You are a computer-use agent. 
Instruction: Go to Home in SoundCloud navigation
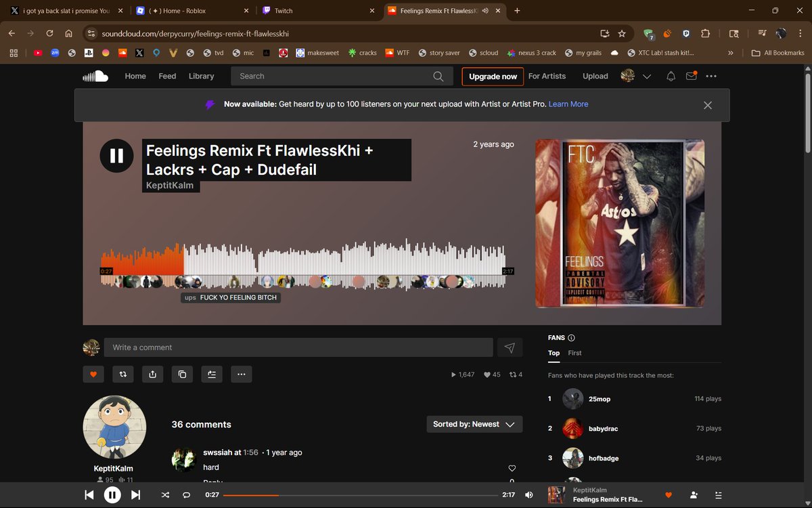click(135, 77)
